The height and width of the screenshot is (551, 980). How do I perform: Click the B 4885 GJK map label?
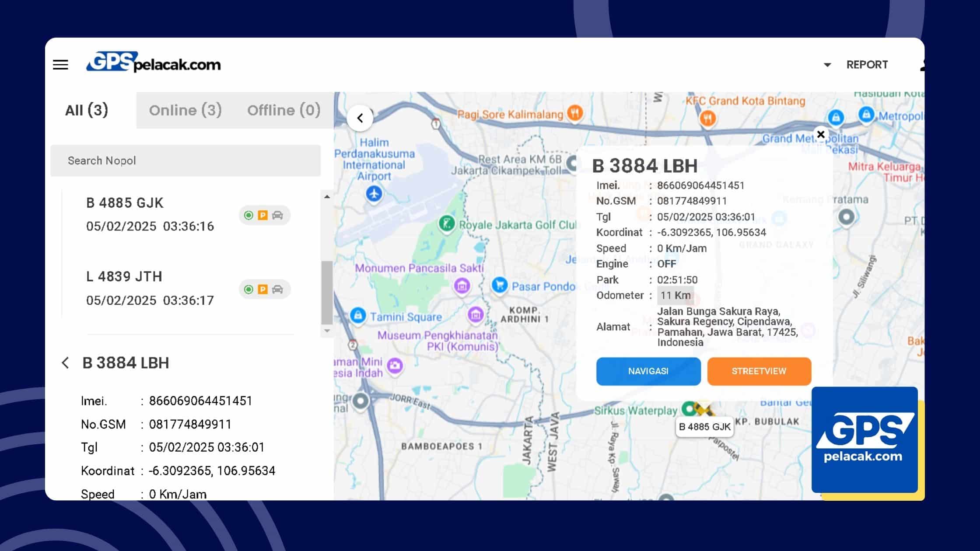[x=704, y=427]
